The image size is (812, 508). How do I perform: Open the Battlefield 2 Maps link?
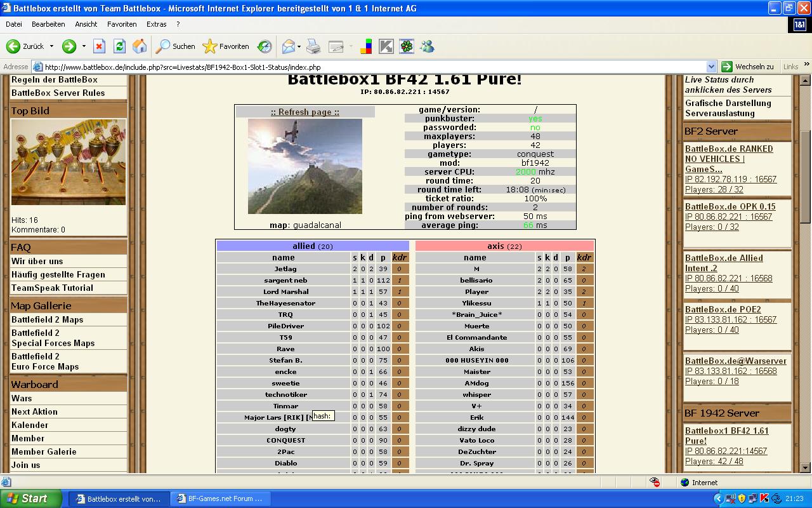(48, 319)
